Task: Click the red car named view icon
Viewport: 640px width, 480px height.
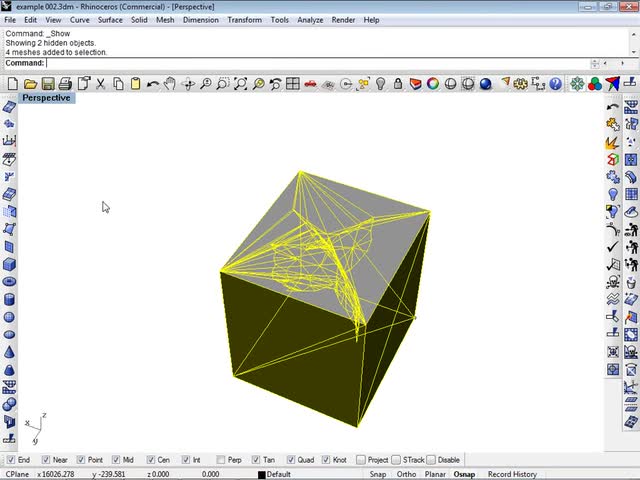Action: point(310,84)
